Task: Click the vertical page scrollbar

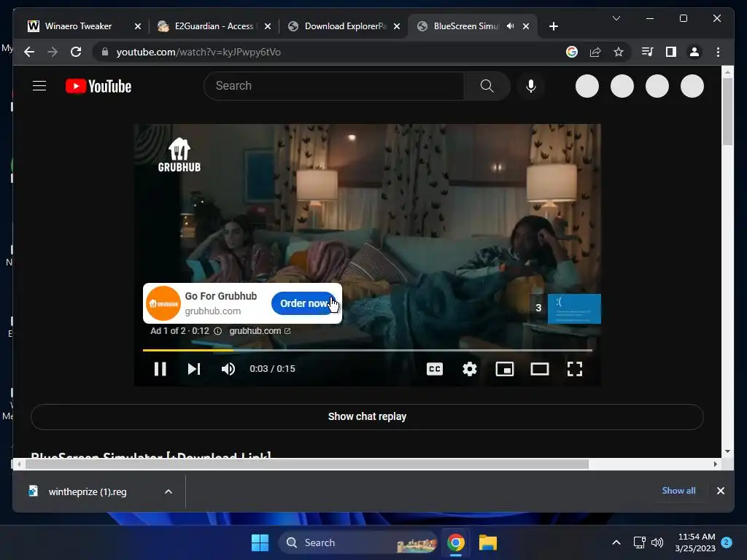Action: click(x=727, y=112)
